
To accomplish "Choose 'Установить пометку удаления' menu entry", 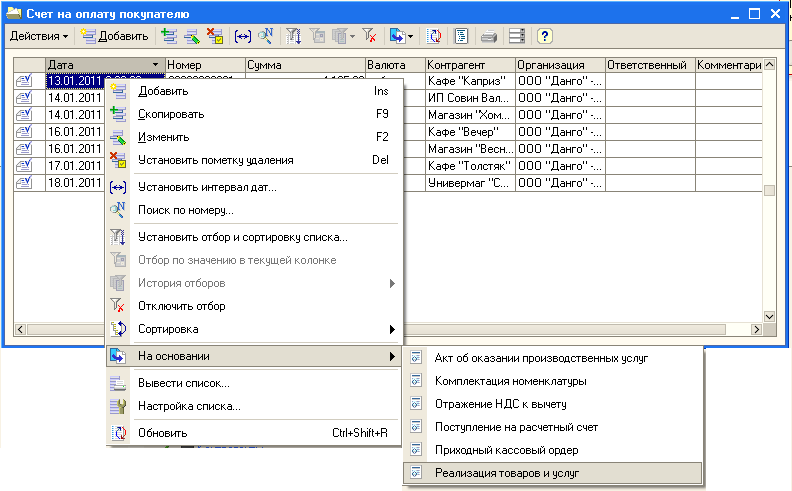I will 215,160.
